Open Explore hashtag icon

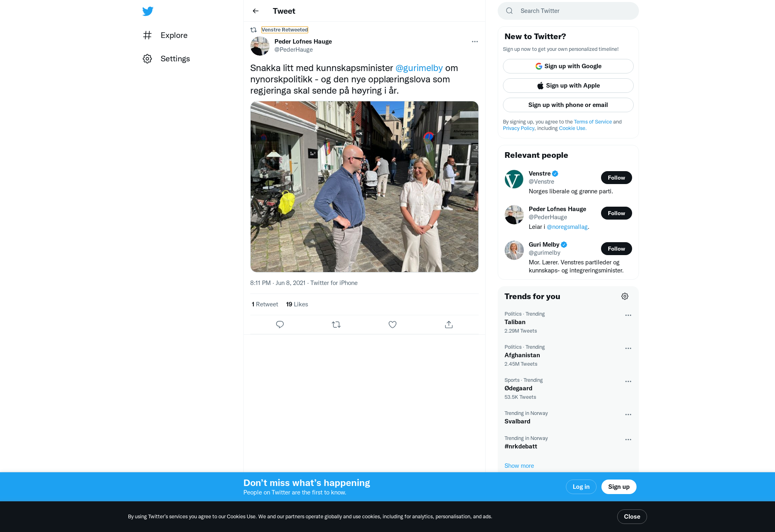coord(147,35)
